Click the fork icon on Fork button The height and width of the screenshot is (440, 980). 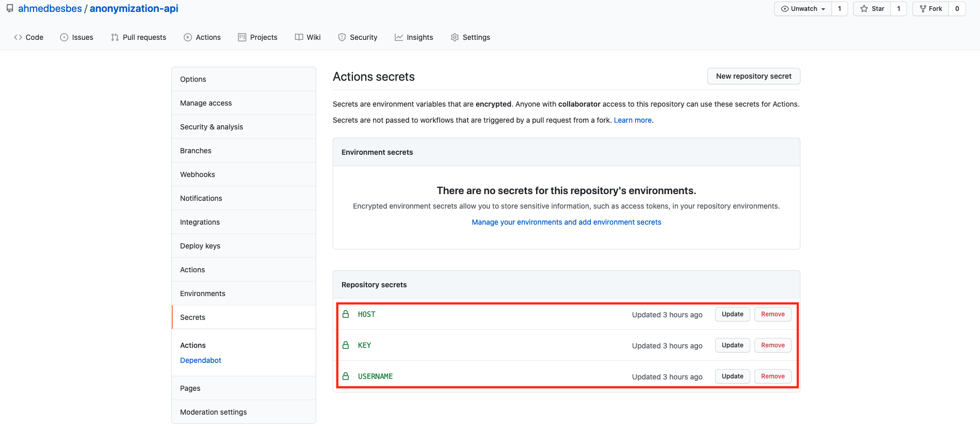tap(923, 9)
